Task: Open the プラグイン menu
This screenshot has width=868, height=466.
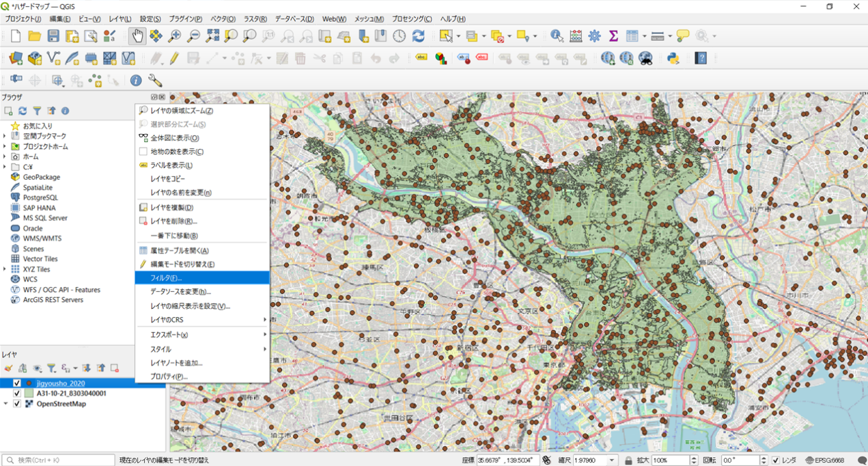Action: point(186,19)
